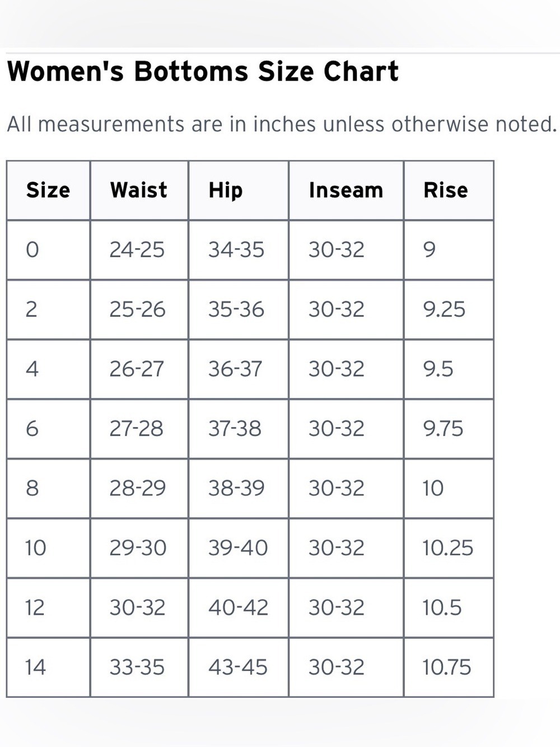
Task: Click the measurements in inches note text
Action: pos(282,124)
